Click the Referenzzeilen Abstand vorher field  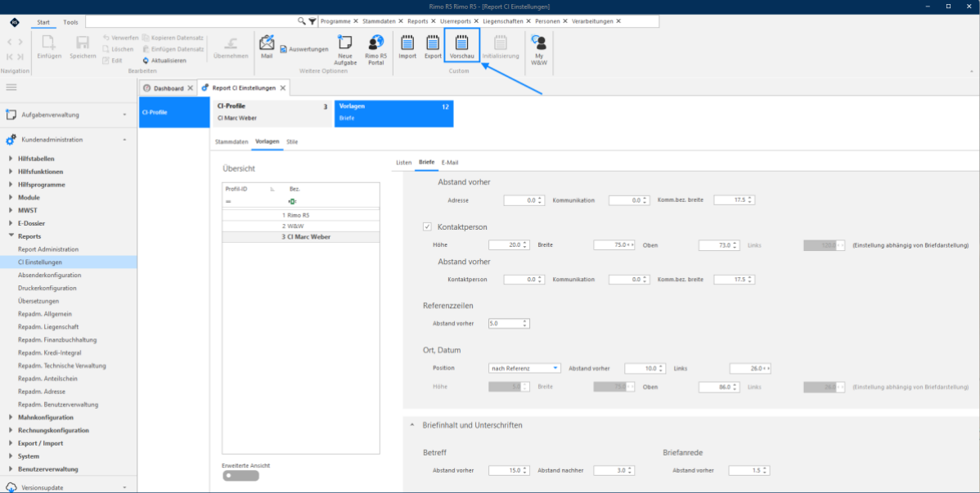pos(509,324)
